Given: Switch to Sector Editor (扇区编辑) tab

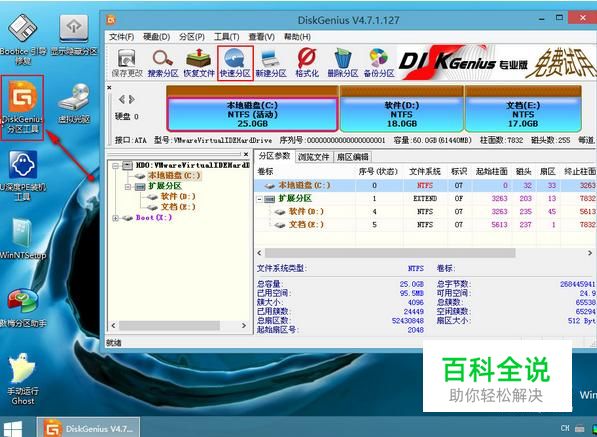Looking at the screenshot, I should point(352,157).
